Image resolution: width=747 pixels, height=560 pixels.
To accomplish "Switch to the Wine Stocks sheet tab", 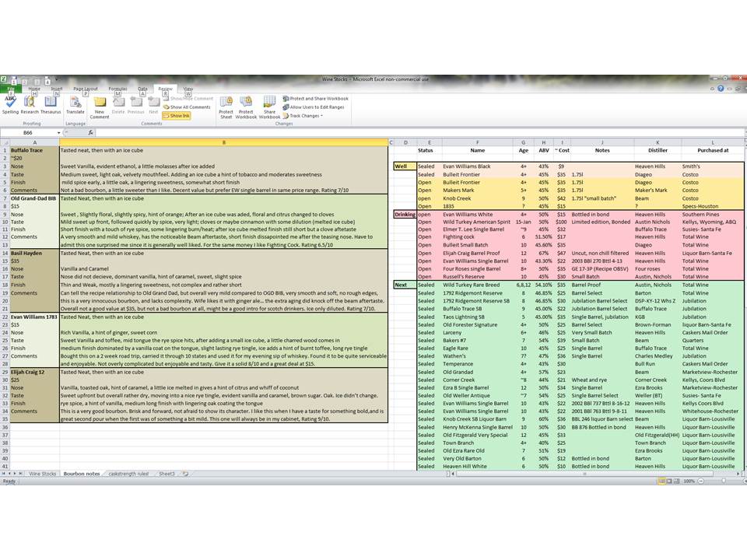I will click(42, 474).
